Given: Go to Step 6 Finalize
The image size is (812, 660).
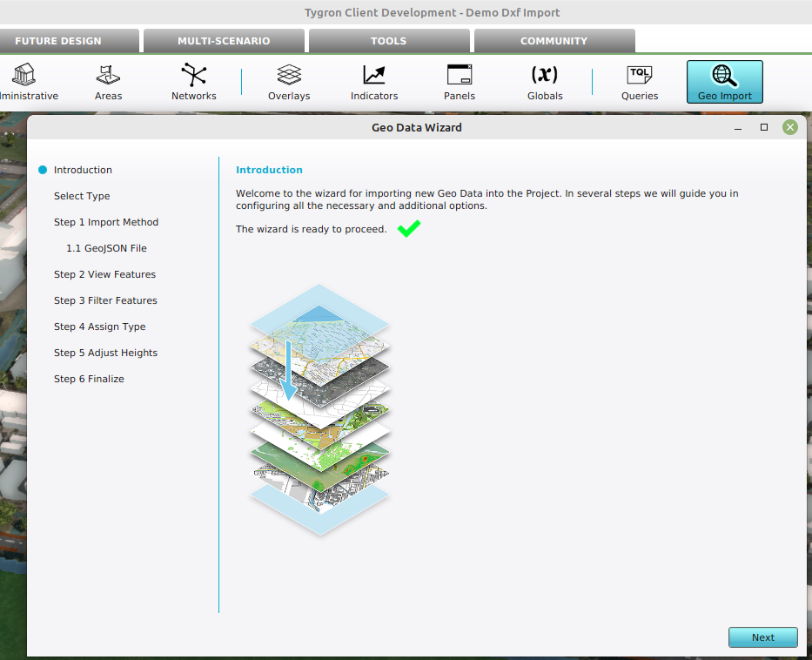Looking at the screenshot, I should click(x=89, y=379).
